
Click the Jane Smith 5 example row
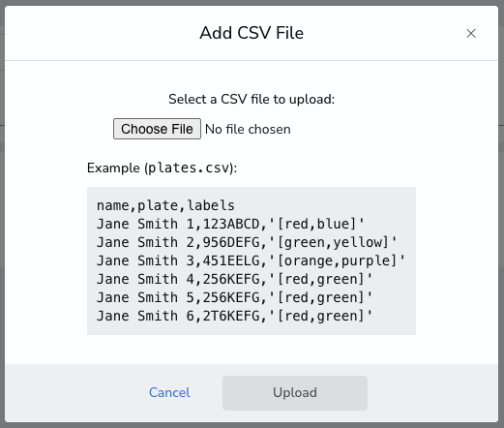pos(235,297)
